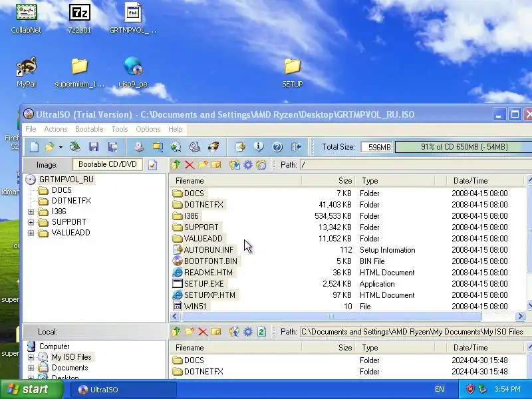
Task: Click red Delete icon in Local pane
Action: 203,331
